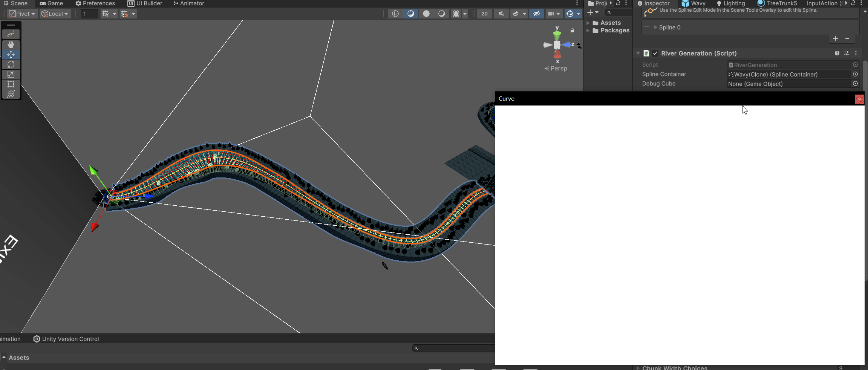Select the Rect transform tool

tap(11, 84)
